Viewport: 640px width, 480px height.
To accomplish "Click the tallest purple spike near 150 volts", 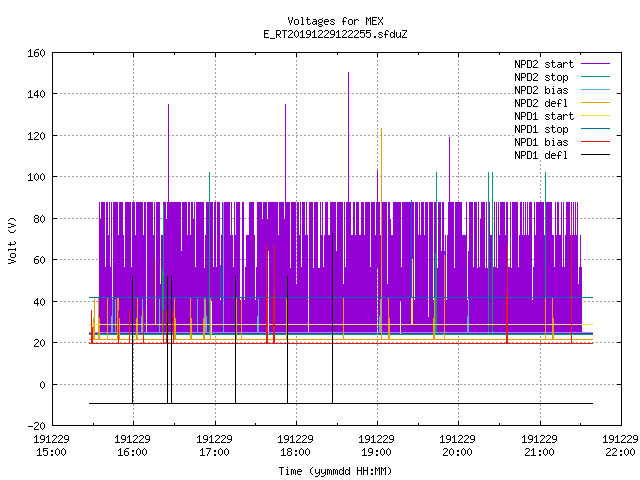I will [x=348, y=135].
